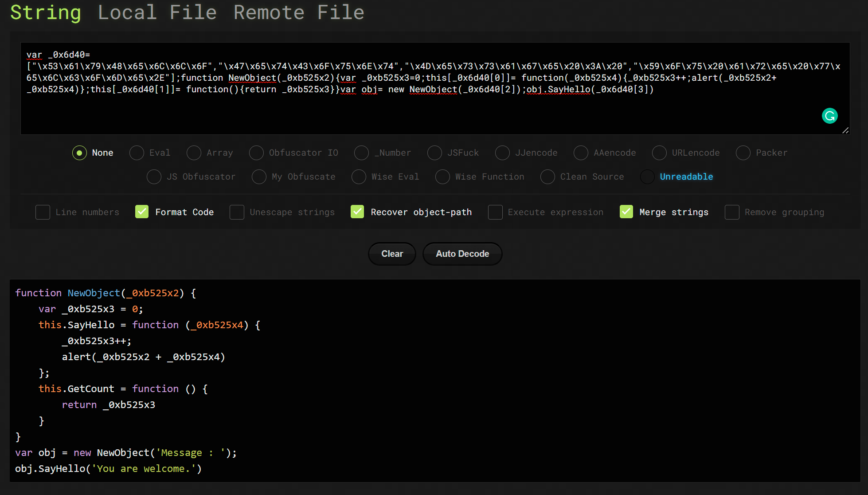Image resolution: width=868 pixels, height=495 pixels.
Task: Switch to the Remote File tab
Action: coord(299,12)
